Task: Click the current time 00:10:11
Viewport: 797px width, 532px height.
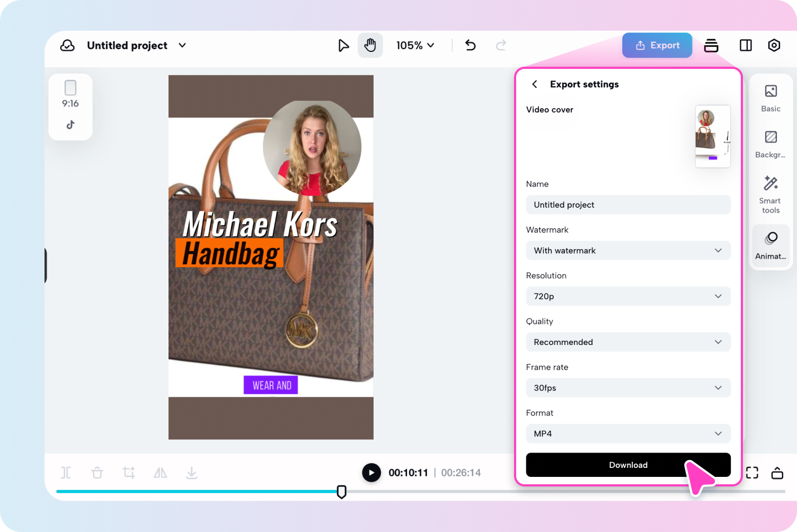Action: (x=408, y=473)
